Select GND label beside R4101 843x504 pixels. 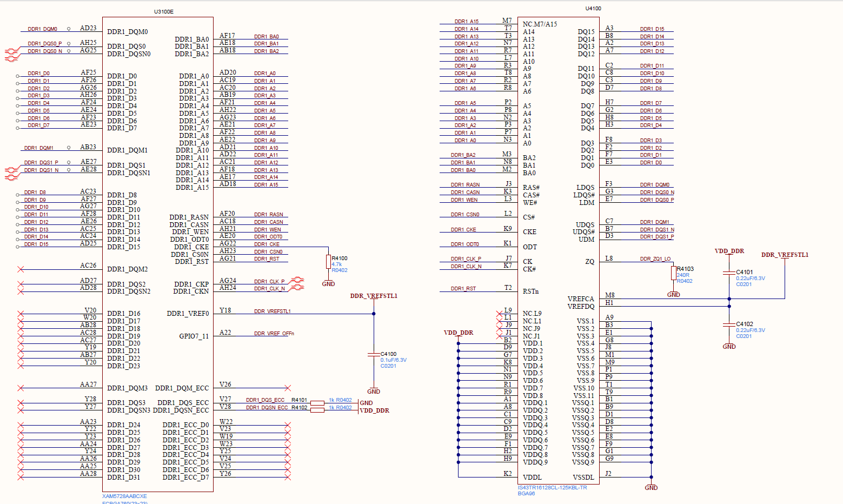point(366,403)
